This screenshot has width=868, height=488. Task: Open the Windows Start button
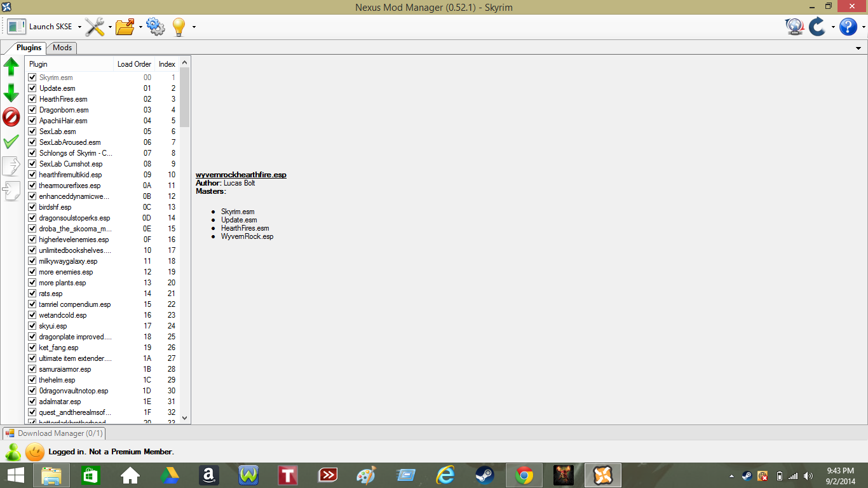click(x=15, y=475)
